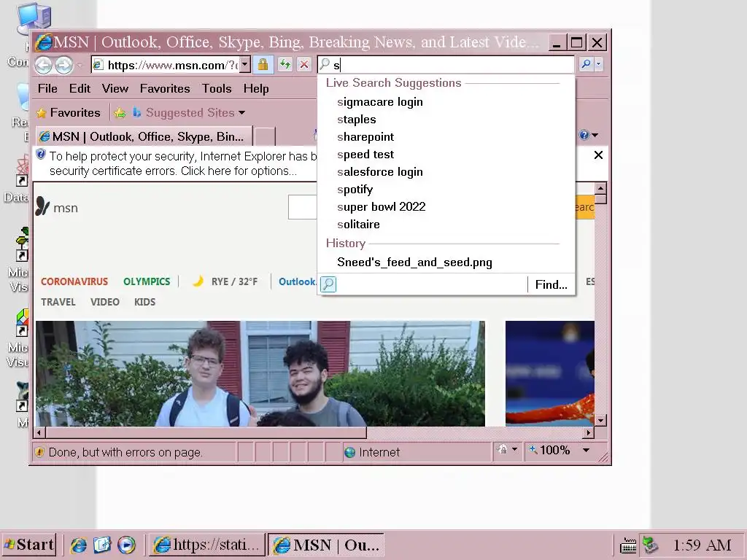Open the Edit menu
Viewport: 747px width, 560px height.
[80, 88]
